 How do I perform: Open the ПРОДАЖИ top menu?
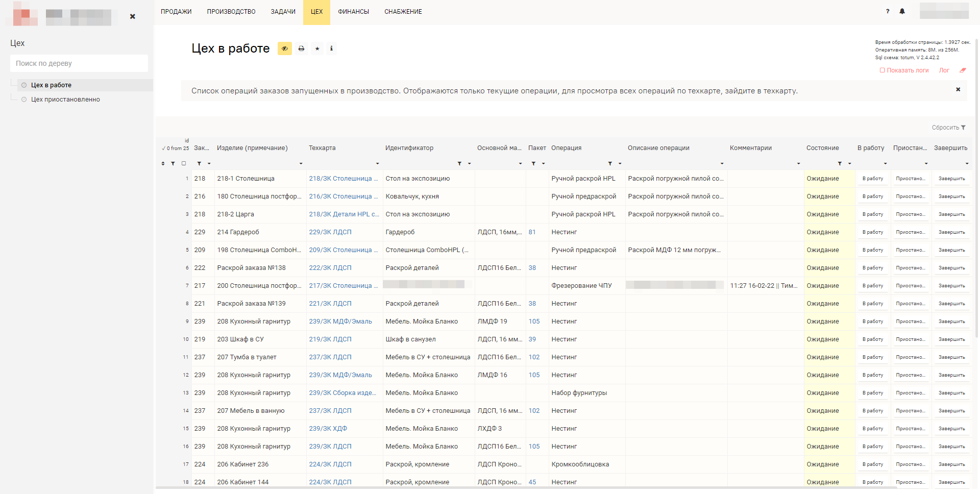coord(176,12)
